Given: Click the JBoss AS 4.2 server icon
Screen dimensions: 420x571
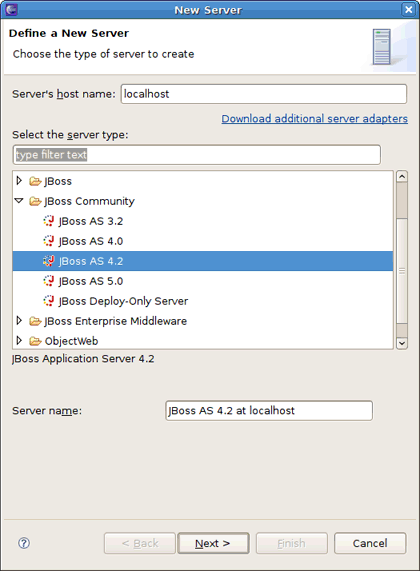Looking at the screenshot, I should tap(48, 261).
